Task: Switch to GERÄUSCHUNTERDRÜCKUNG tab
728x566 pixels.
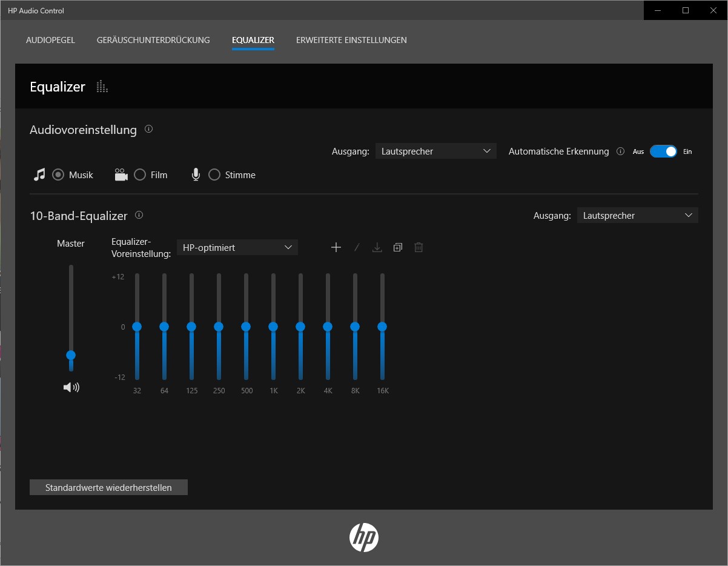Action: (153, 40)
